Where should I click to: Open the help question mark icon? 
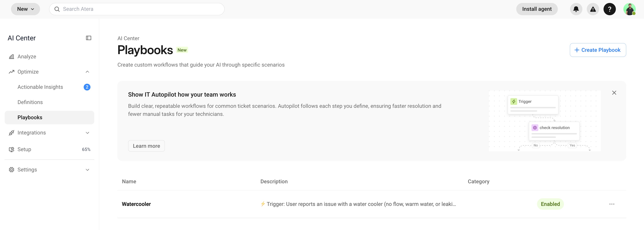click(609, 9)
